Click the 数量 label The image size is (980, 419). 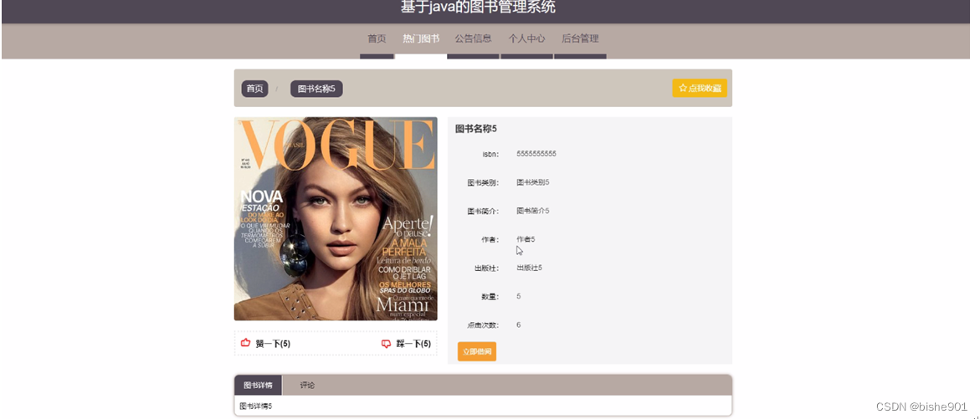(490, 297)
